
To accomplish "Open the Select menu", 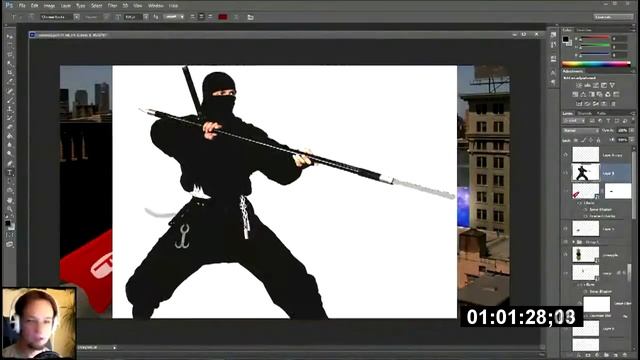I will coord(96,6).
